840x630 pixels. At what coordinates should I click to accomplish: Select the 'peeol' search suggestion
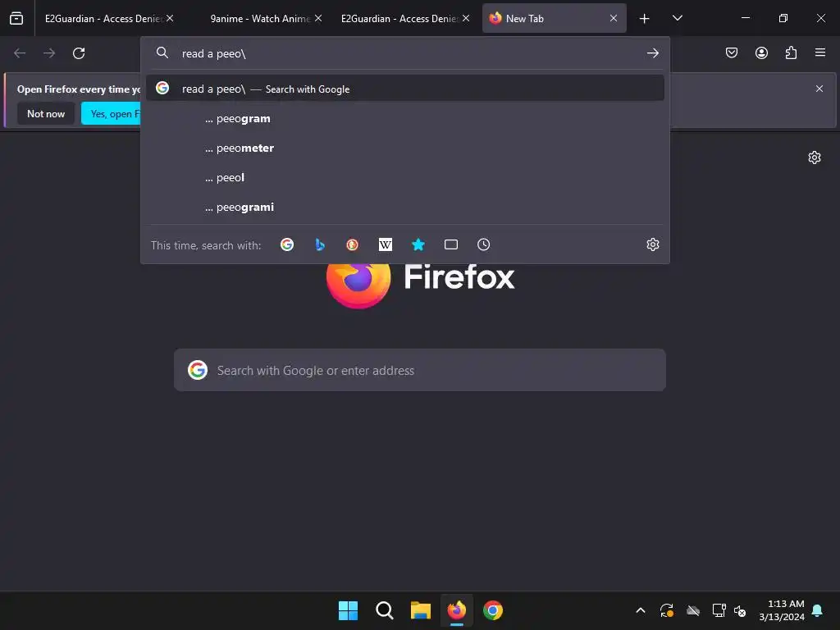click(405, 177)
